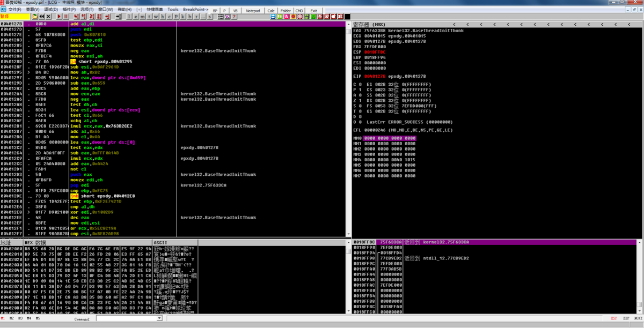
Task: Open the Command bar dropdown arrow
Action: point(159,318)
